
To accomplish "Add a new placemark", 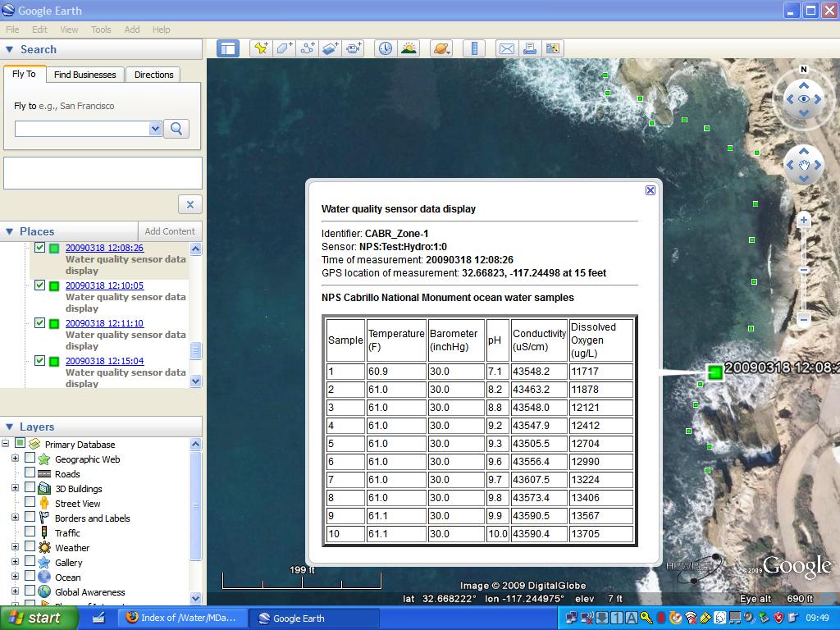I will tap(261, 48).
